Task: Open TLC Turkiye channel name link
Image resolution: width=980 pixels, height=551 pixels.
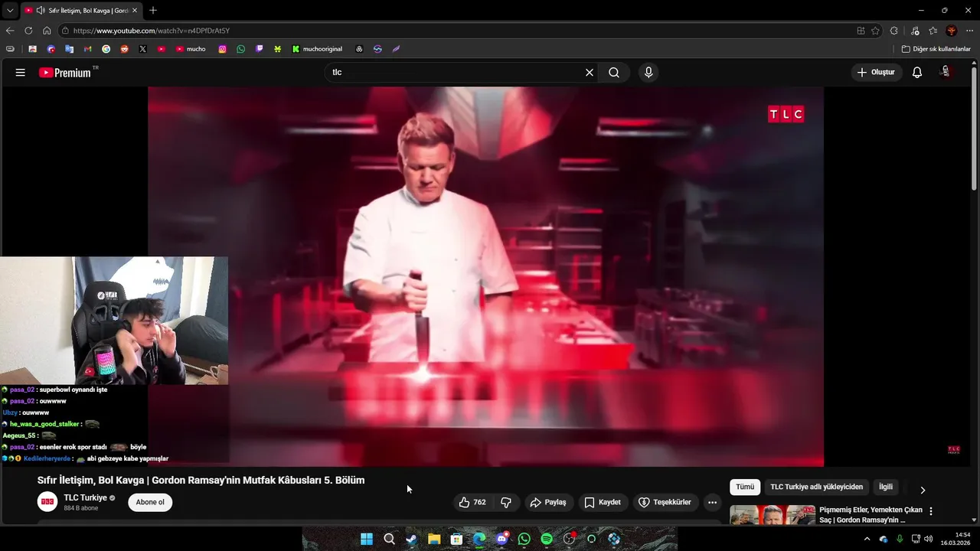Action: (85, 498)
